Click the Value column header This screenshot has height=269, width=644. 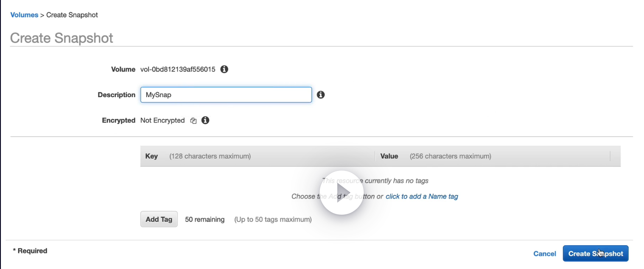click(x=389, y=156)
